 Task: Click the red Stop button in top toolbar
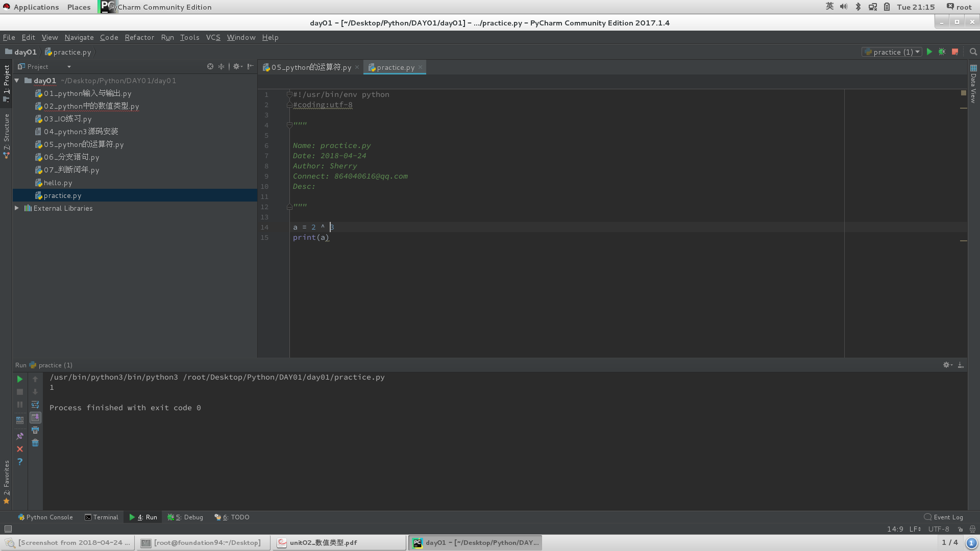pos(955,52)
